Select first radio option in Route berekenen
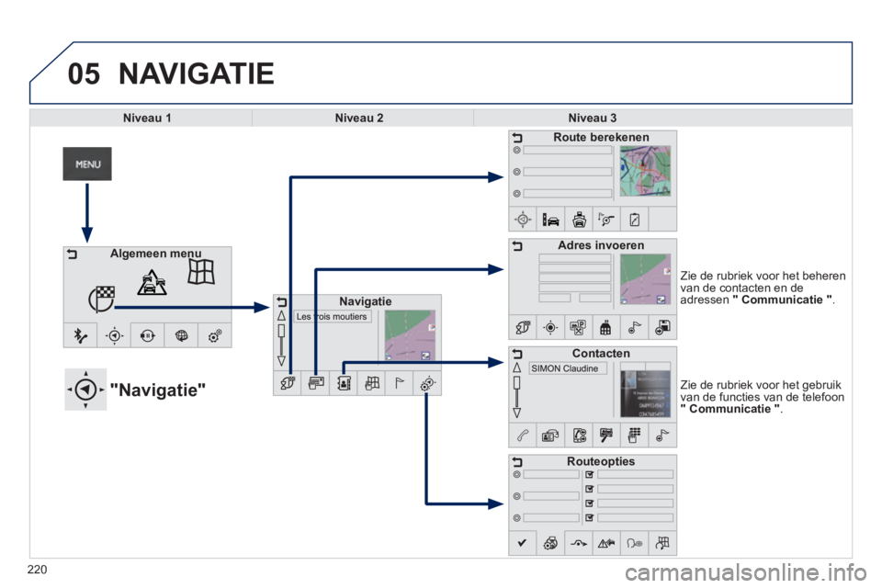 pyautogui.click(x=516, y=151)
